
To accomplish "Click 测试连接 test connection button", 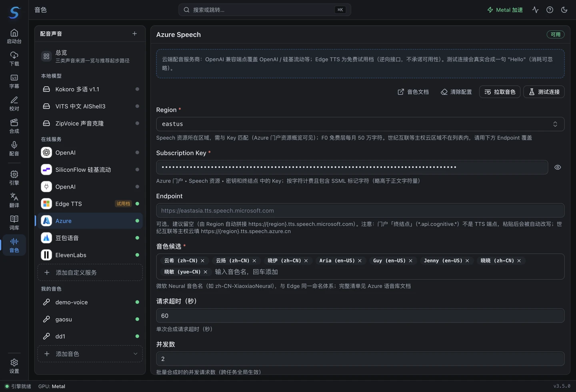I will tap(544, 92).
